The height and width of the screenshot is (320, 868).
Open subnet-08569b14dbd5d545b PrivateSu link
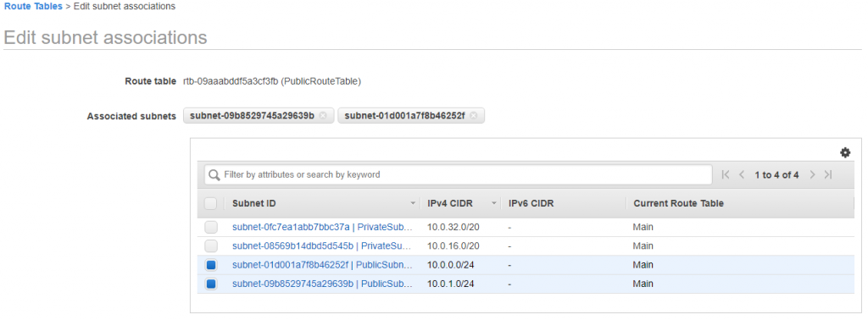click(322, 246)
